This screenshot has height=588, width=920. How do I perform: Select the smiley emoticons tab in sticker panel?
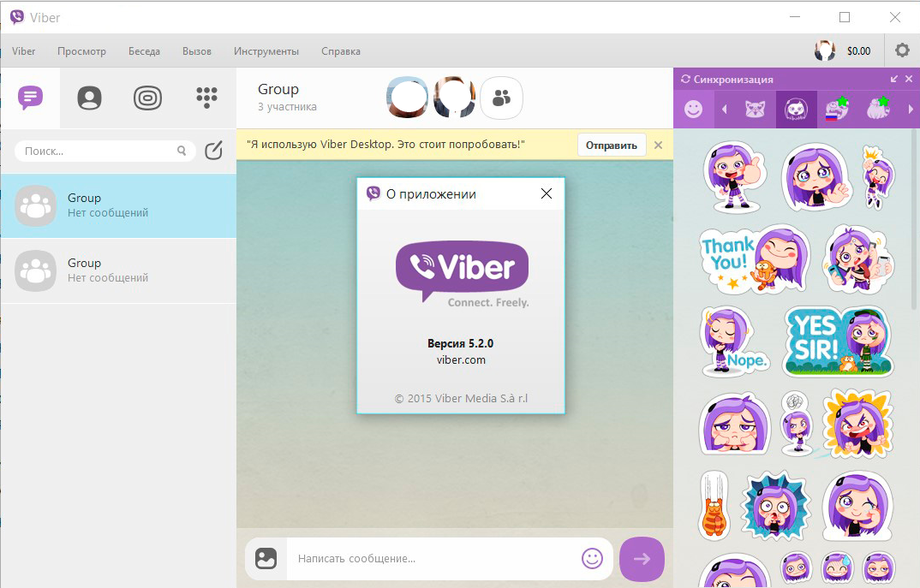tap(694, 109)
